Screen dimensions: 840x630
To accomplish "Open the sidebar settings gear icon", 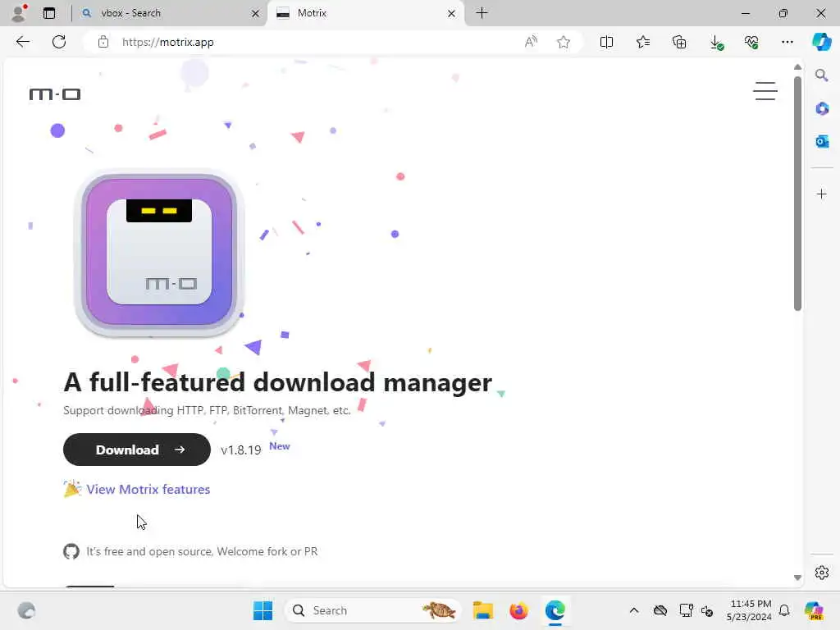I will [x=822, y=573].
